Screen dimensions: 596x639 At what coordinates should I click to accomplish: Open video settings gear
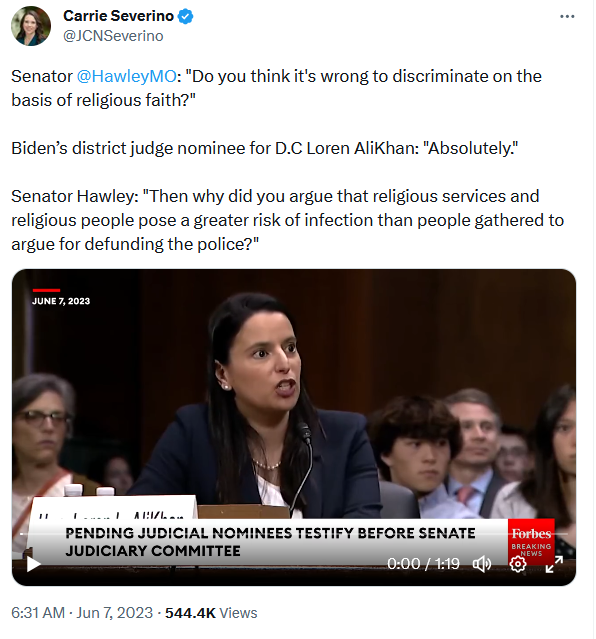coord(518,564)
